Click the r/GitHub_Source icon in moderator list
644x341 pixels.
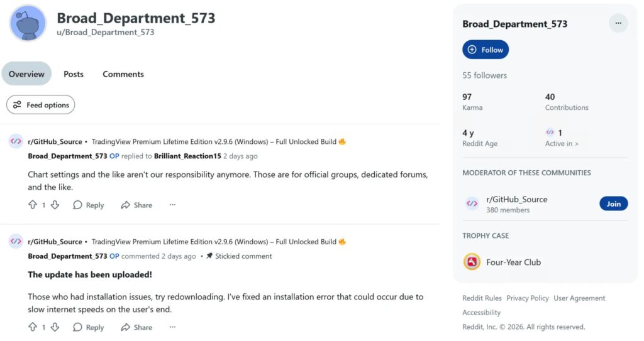coord(472,203)
